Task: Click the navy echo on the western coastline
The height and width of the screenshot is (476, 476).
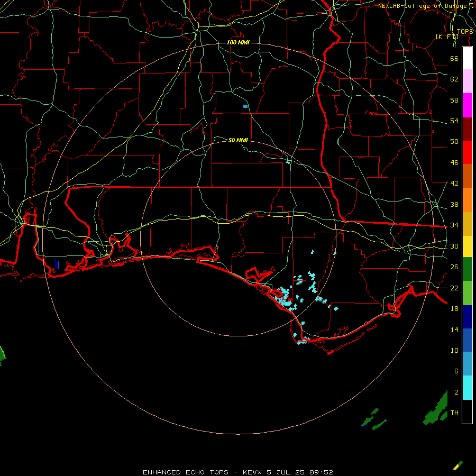Action: pos(57,264)
